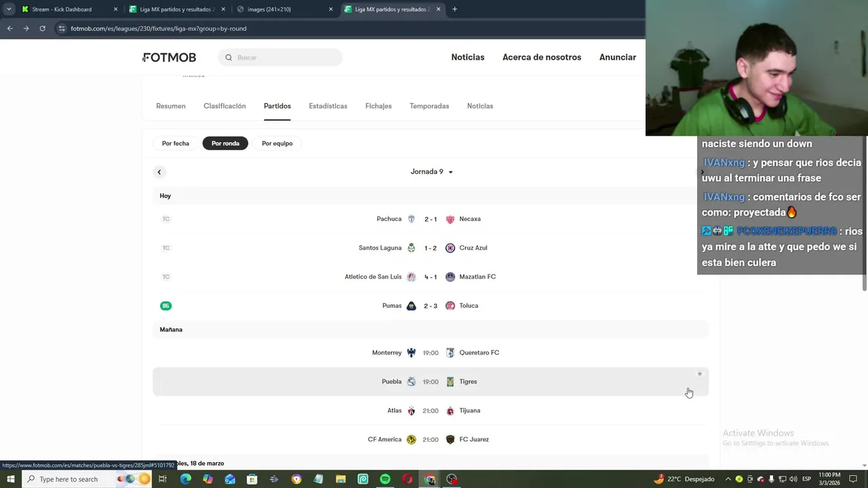Open the league Noticias tab
The height and width of the screenshot is (488, 868).
480,106
